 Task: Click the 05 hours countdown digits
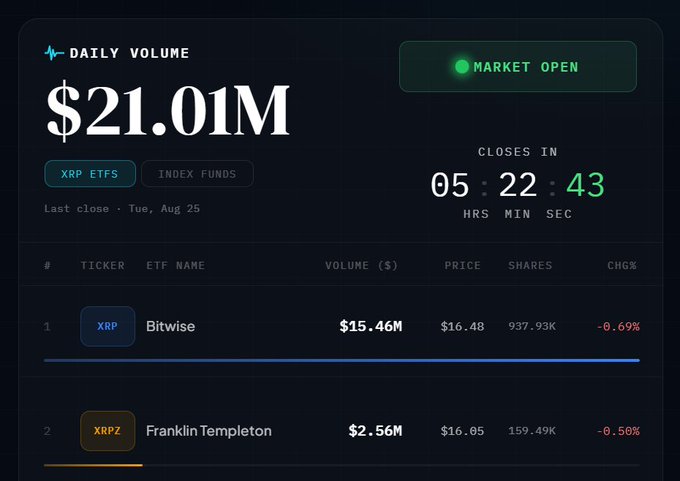coord(450,185)
